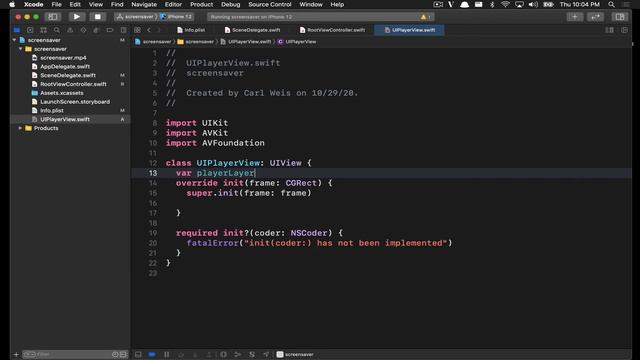Open Spotlight search in menu bar

pos(611,4)
